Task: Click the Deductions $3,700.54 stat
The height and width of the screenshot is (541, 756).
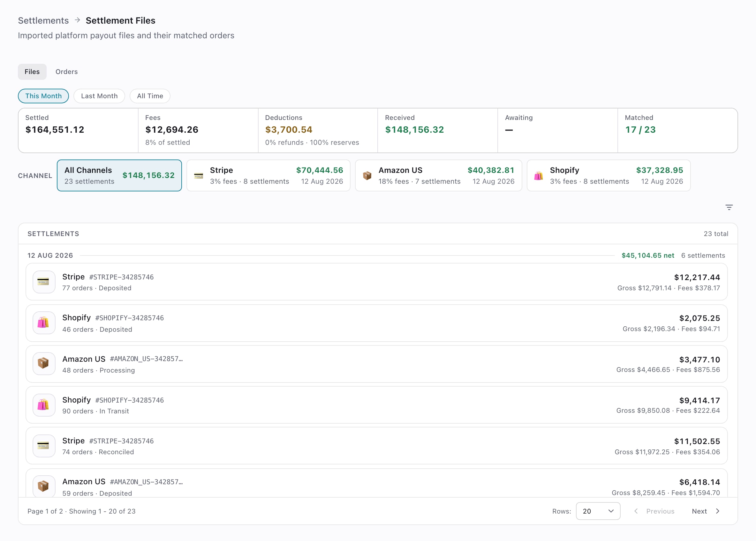Action: click(318, 130)
